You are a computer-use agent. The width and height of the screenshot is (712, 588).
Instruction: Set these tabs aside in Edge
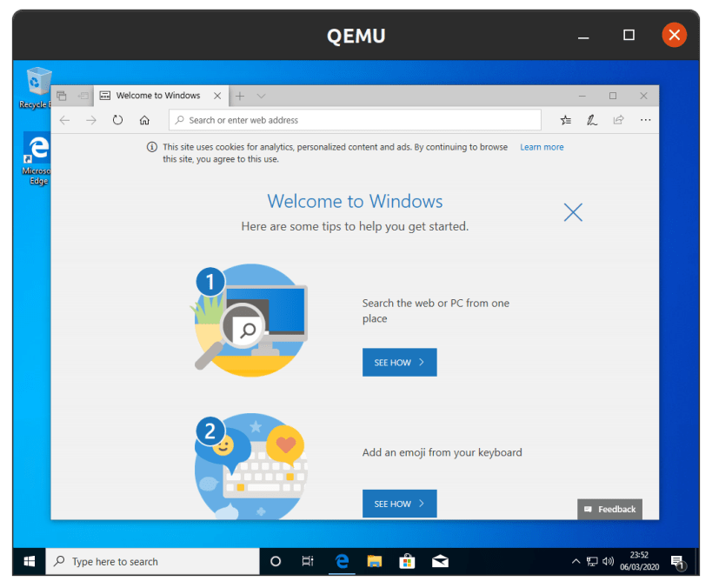83,96
